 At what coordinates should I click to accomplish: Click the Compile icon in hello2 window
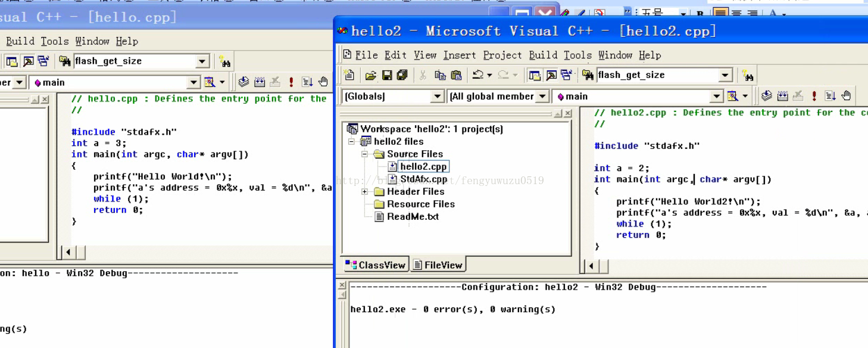(767, 96)
